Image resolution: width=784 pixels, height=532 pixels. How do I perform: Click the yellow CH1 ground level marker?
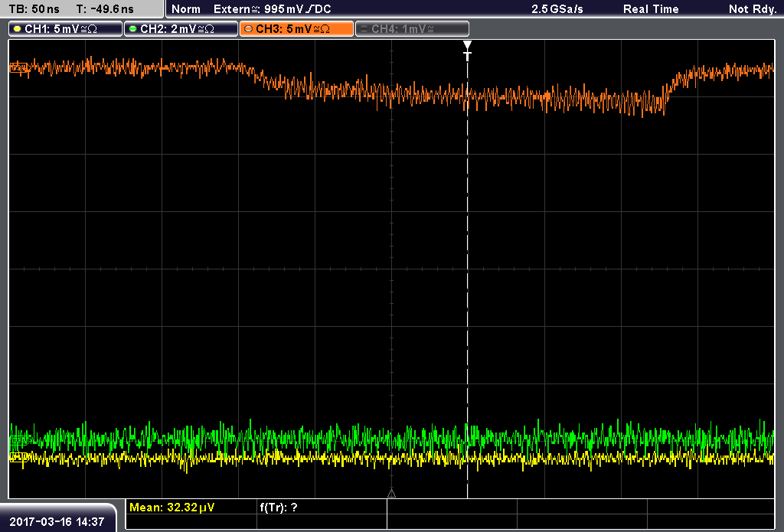tap(19, 456)
